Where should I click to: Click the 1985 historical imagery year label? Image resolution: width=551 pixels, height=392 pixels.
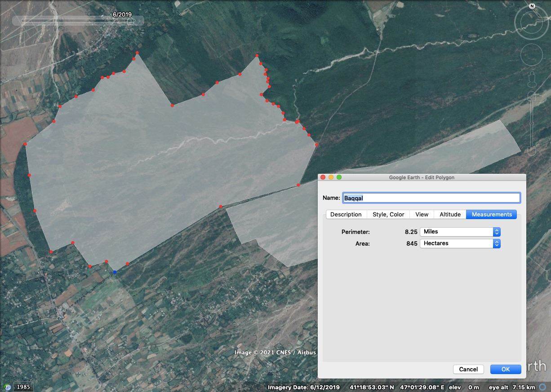click(23, 387)
